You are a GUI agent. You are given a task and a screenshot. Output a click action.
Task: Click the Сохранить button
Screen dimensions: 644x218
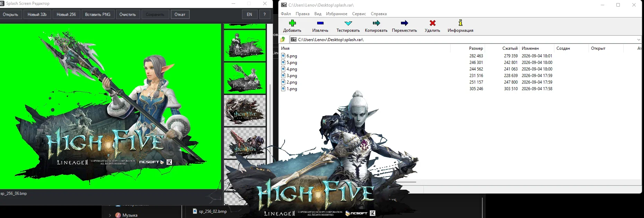tap(155, 15)
